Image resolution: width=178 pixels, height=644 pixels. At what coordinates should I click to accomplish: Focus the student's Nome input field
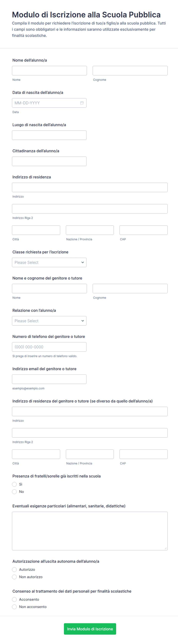click(x=50, y=71)
